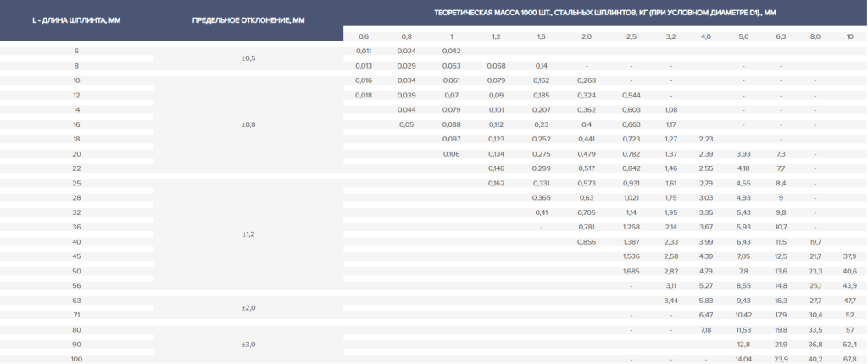Click the mass value 14,04 cell
This screenshot has height=364, width=868.
pyautogui.click(x=743, y=359)
